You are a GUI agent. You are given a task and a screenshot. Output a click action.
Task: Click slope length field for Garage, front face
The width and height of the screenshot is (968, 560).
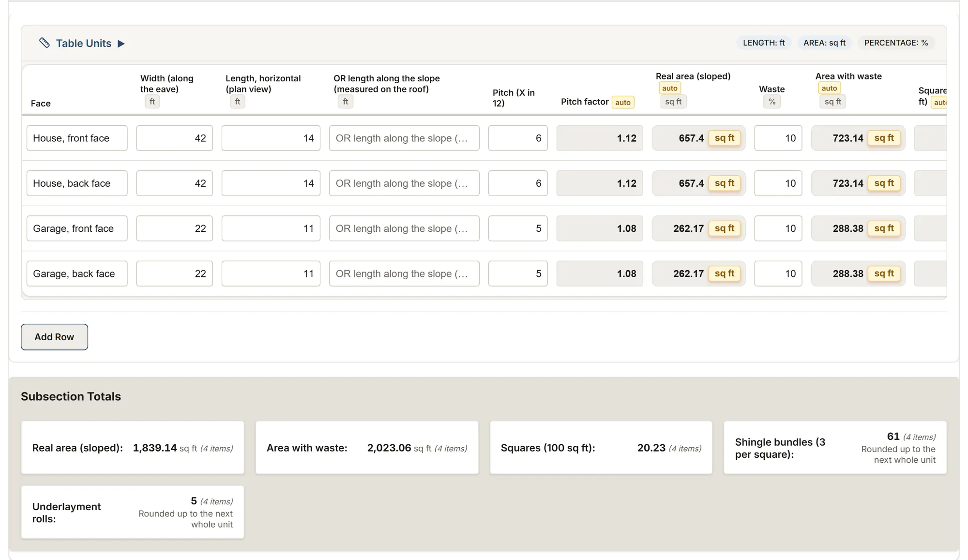(404, 228)
